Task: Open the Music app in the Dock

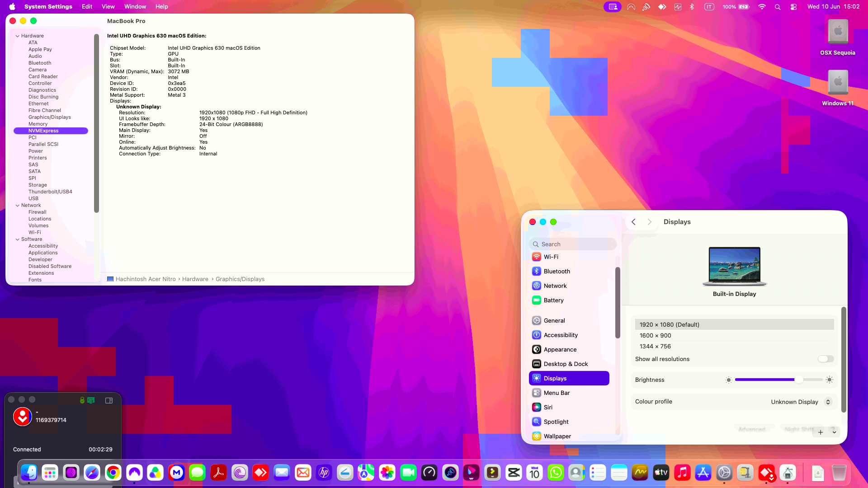Action: click(x=682, y=473)
